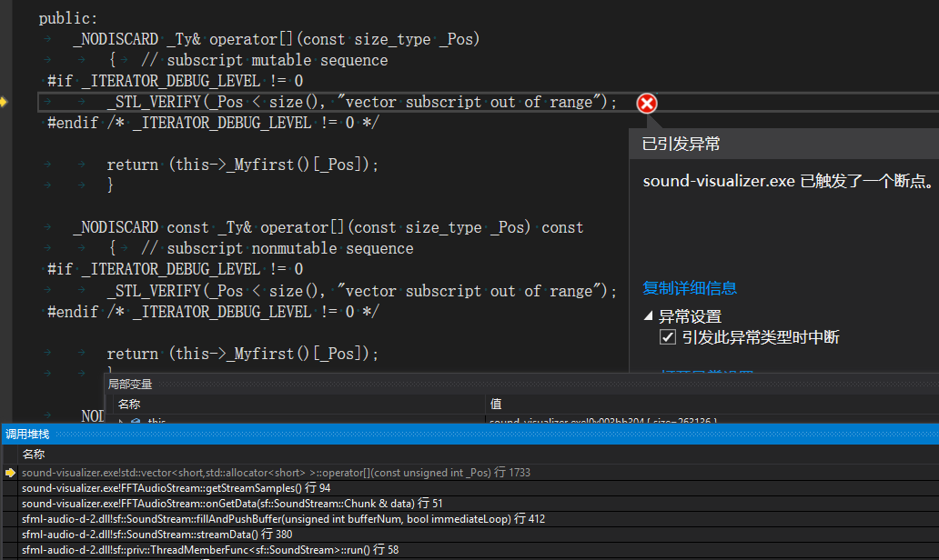This screenshot has width=939, height=560.
Task: Click the 复制详细信息 link
Action: pos(690,288)
